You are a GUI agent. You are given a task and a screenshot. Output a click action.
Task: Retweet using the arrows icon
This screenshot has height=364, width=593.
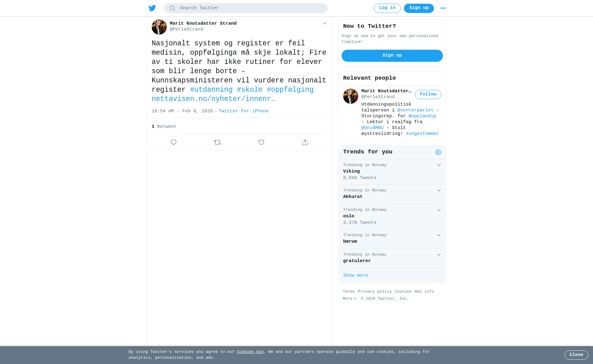(217, 142)
